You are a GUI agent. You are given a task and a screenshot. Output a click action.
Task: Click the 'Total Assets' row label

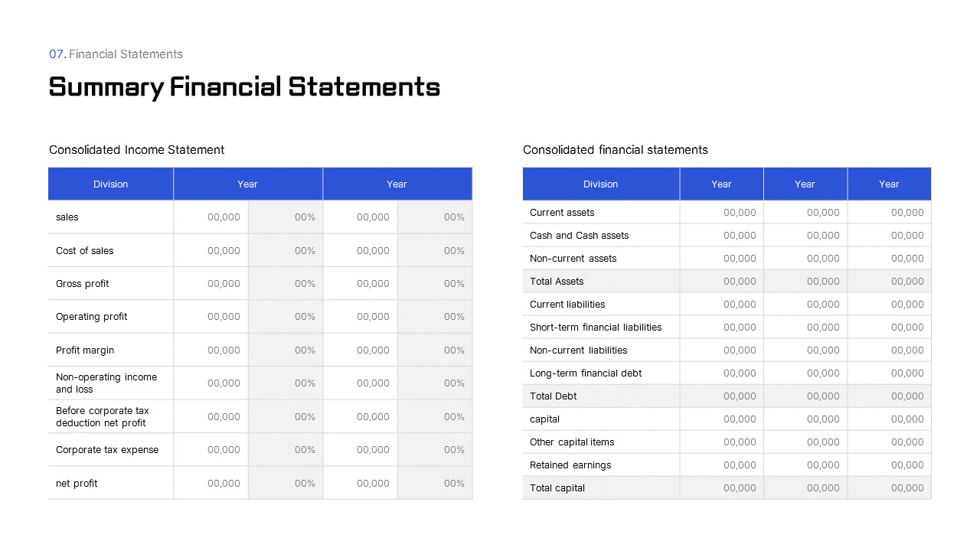tap(556, 282)
